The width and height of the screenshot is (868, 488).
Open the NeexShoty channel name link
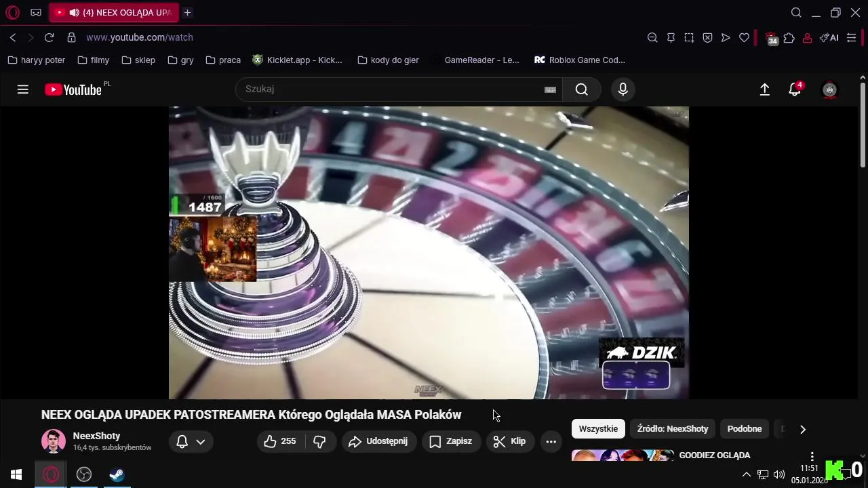(96, 436)
